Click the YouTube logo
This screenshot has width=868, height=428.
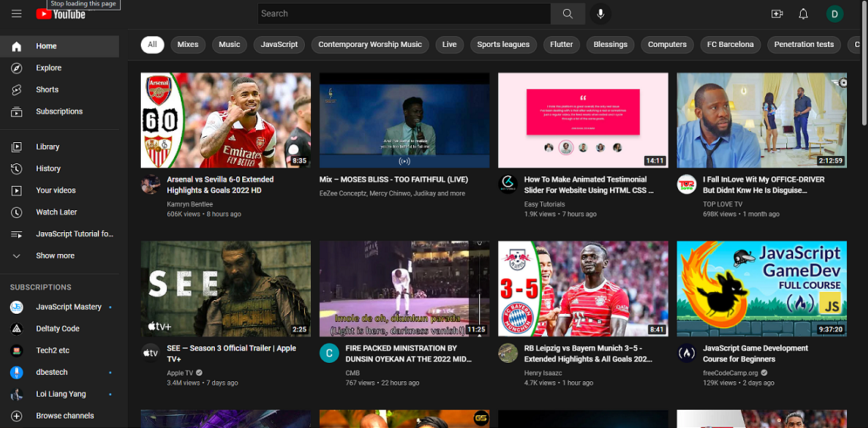61,14
